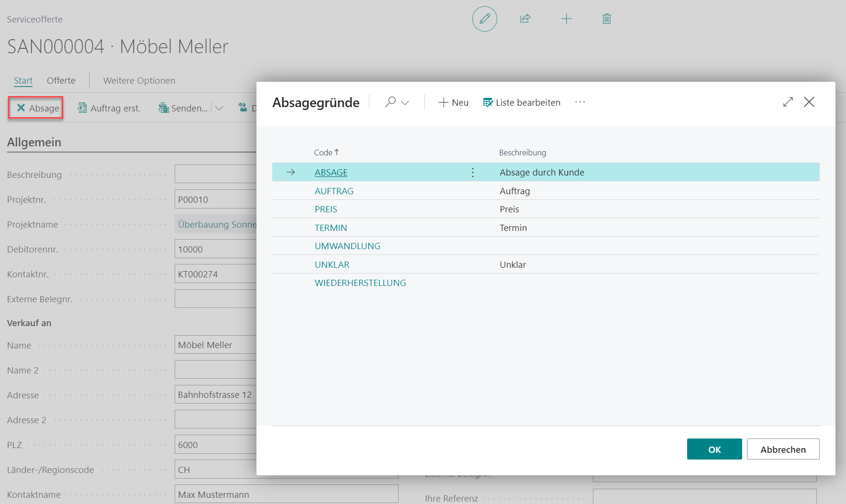Screen dimensions: 846x504
Task: Click the Kontaktnr. field KT000274
Action: click(216, 274)
